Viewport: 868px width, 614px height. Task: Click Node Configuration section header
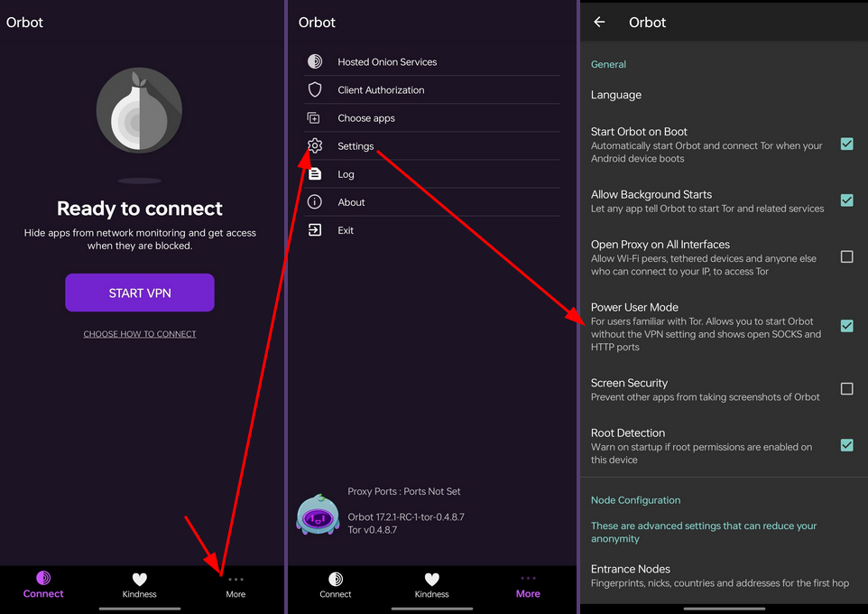635,500
